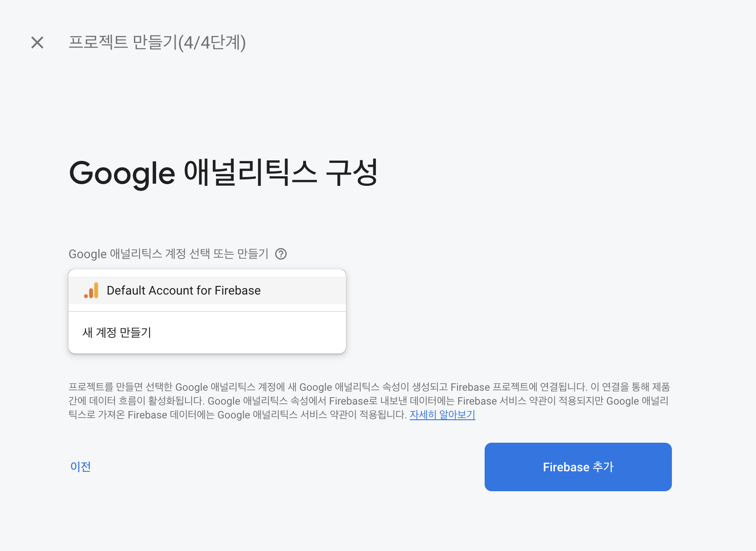Click the Google Analytics bar chart icon

click(x=91, y=290)
